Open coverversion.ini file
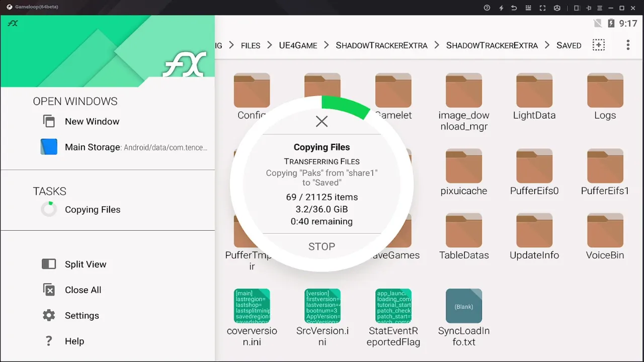The width and height of the screenshot is (644, 362). click(252, 318)
